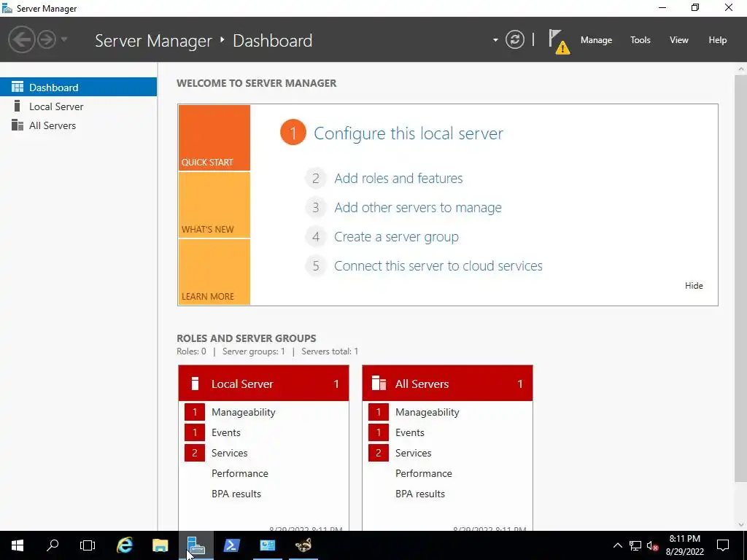The width and height of the screenshot is (747, 560).
Task: Select Dashboard in the sidebar
Action: tap(78, 87)
